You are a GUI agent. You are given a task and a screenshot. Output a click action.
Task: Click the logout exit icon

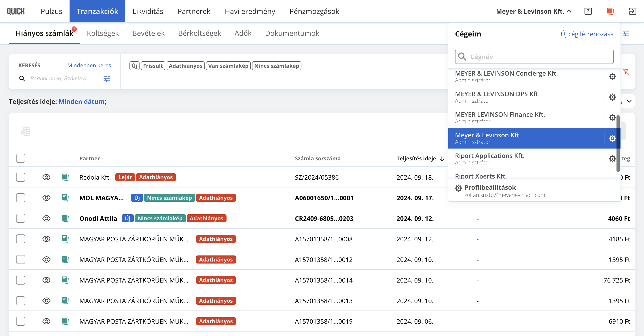(633, 11)
